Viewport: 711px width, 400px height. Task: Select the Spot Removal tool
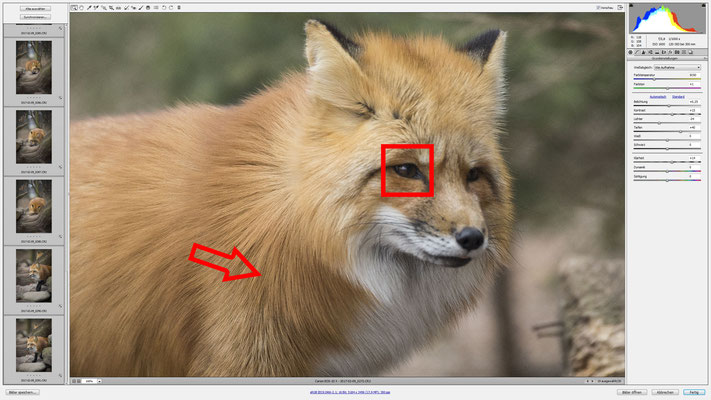(x=127, y=8)
